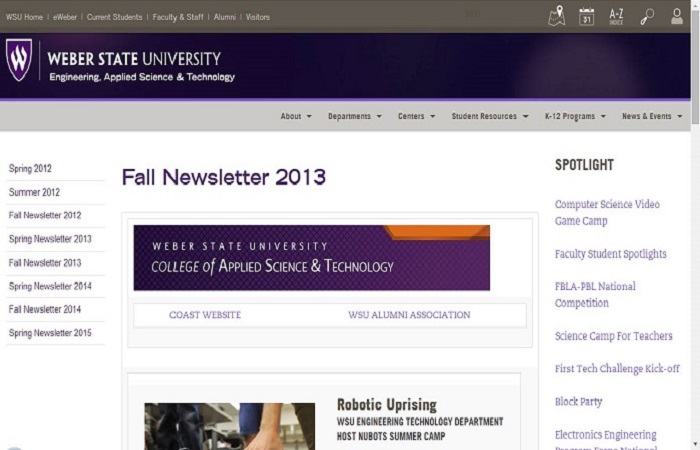Open First Tech Challenge Kick-off link
Viewport: 700px width, 450px height.
617,369
